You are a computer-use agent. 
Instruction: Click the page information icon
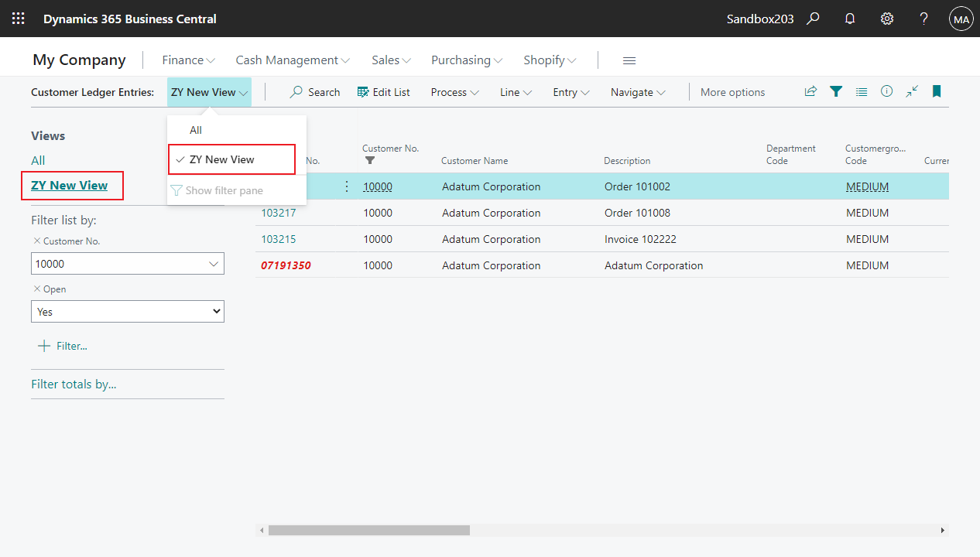point(886,91)
